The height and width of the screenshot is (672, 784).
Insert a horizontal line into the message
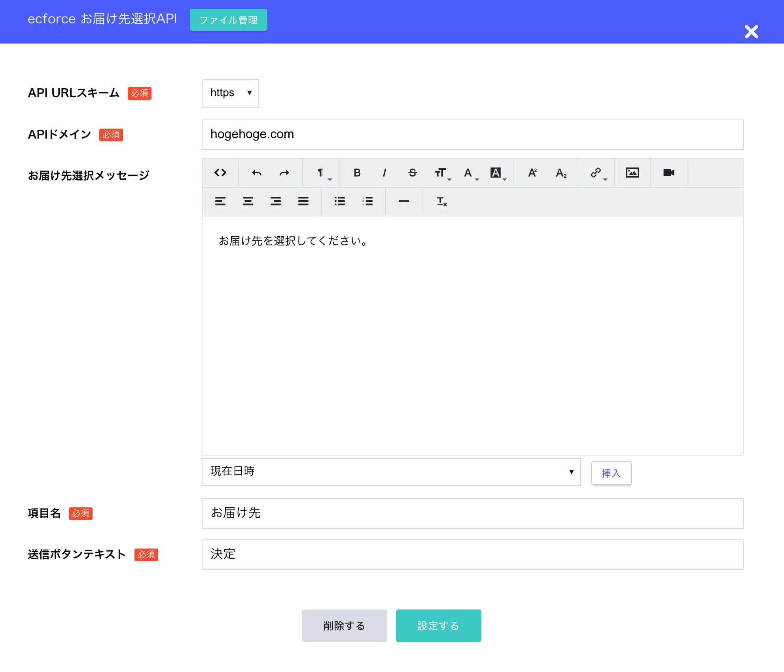tap(403, 201)
